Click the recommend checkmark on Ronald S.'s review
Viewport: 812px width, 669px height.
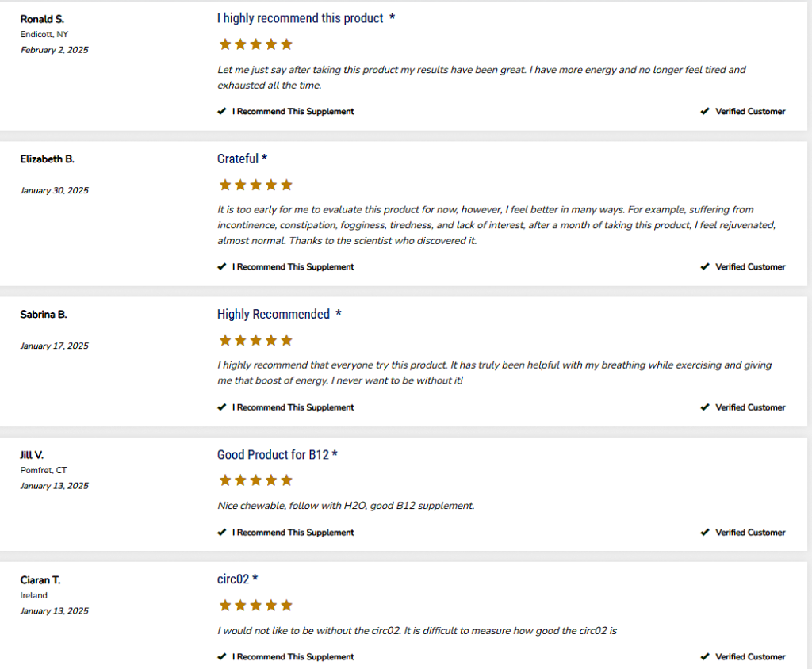pos(222,112)
